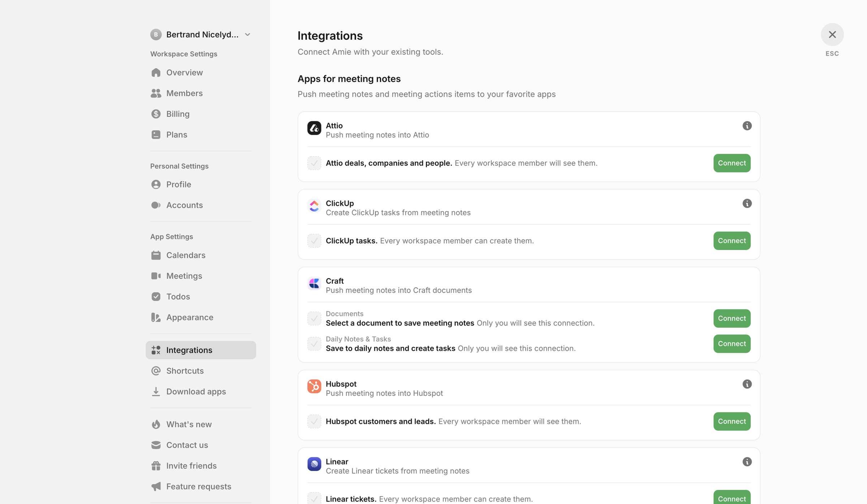
Task: Toggle the Daily Notes & Tasks checkbox
Action: point(314,344)
